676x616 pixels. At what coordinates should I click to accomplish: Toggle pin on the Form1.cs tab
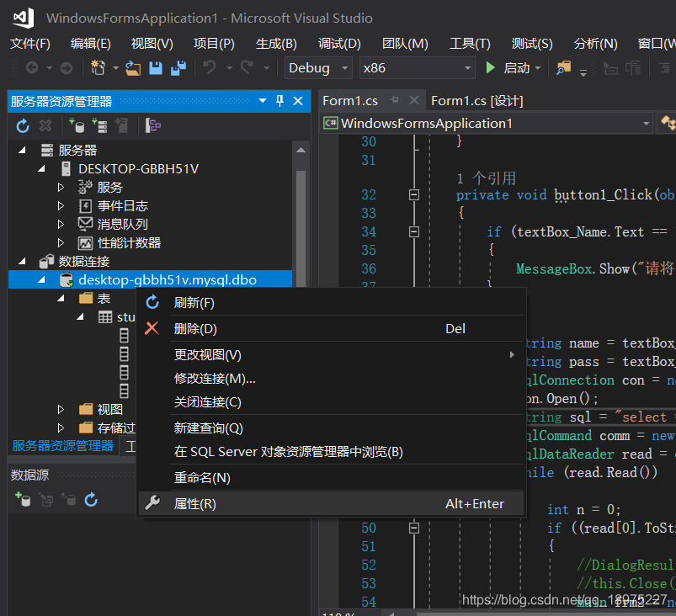(394, 100)
